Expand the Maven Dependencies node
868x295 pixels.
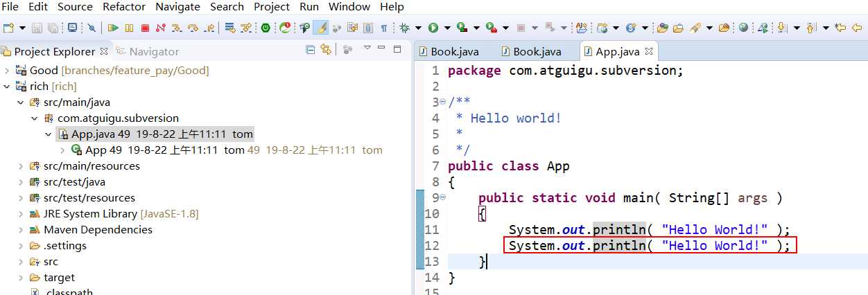[x=20, y=230]
